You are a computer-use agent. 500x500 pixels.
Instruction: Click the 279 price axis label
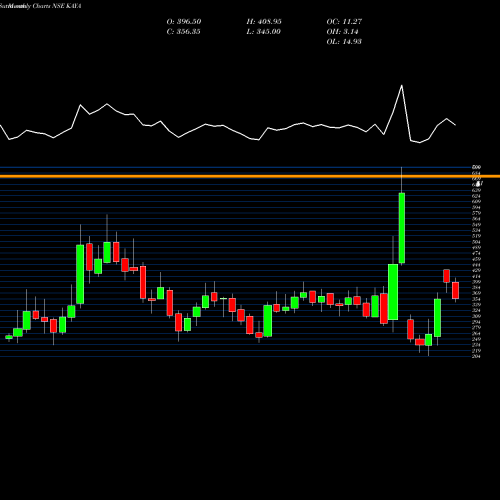tap(477, 328)
